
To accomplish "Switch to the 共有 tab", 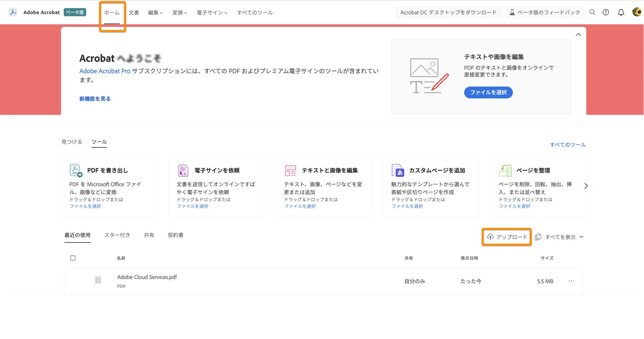I will point(149,235).
